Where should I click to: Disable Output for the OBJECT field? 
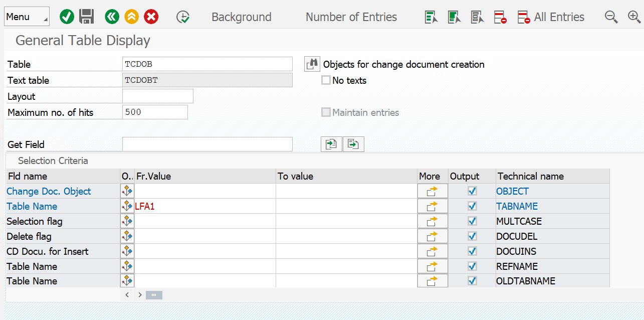pos(472,191)
